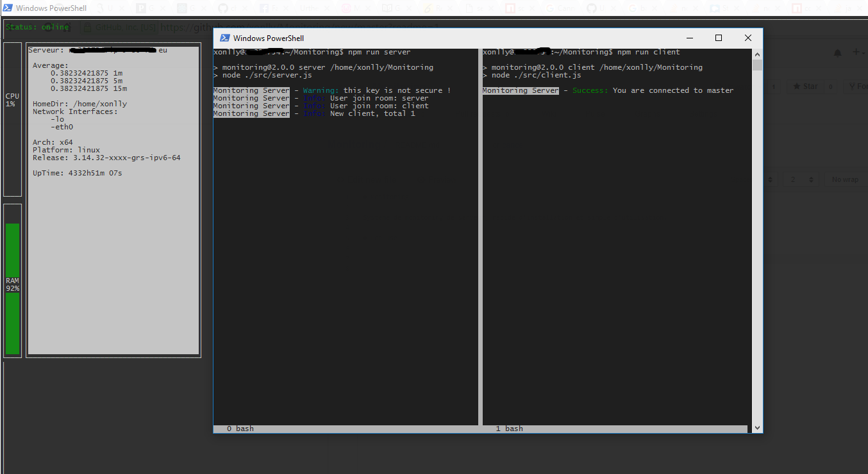868x474 pixels.
Task: Click the '0.38232421875 5m' load average line
Action: pos(87,81)
